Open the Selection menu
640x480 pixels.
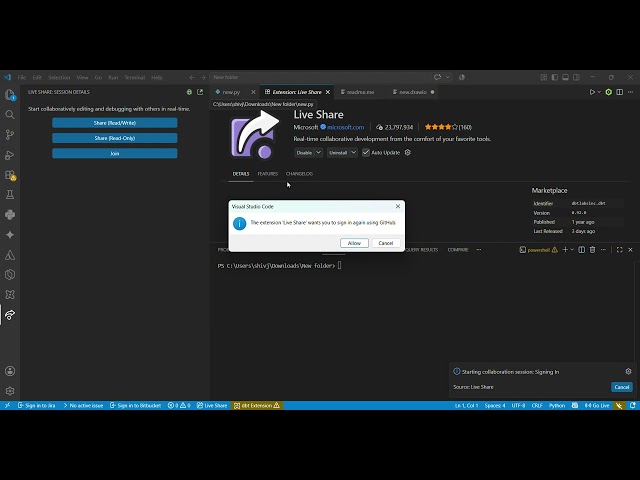click(x=59, y=77)
